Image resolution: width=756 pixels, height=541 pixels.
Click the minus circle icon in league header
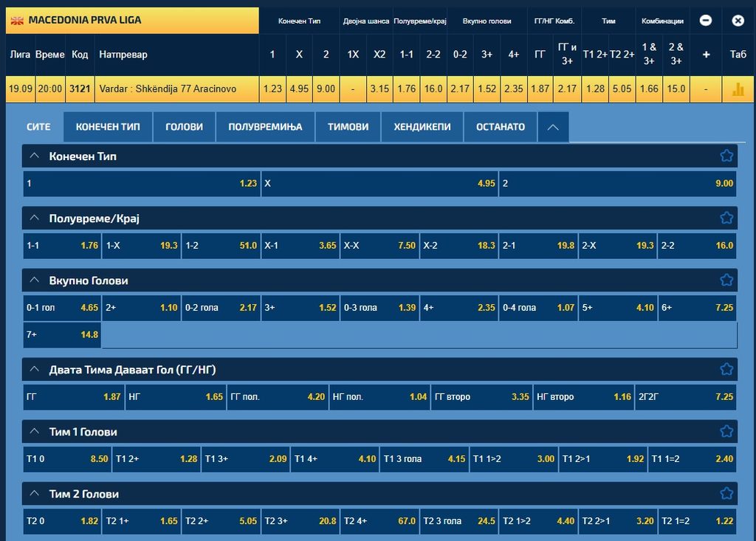[705, 20]
